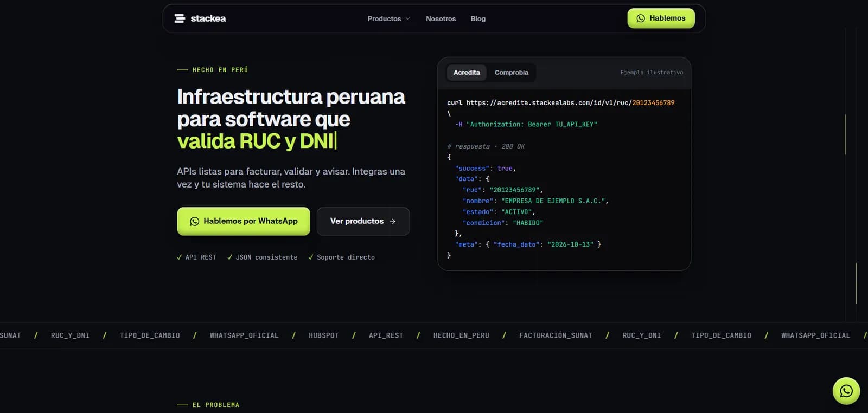Screen dimensions: 868x413
Task: Expand the Productos dropdown chevron
Action: [x=407, y=18]
